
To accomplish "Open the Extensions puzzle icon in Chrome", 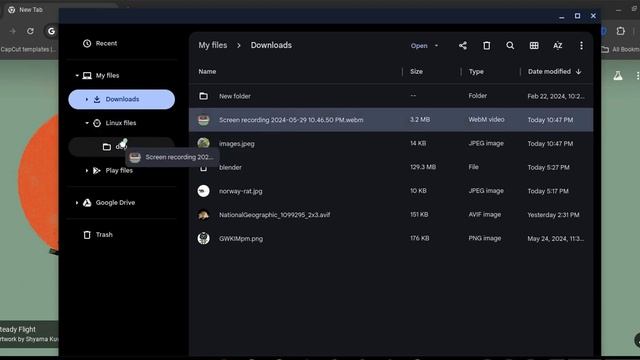I will click(x=620, y=31).
